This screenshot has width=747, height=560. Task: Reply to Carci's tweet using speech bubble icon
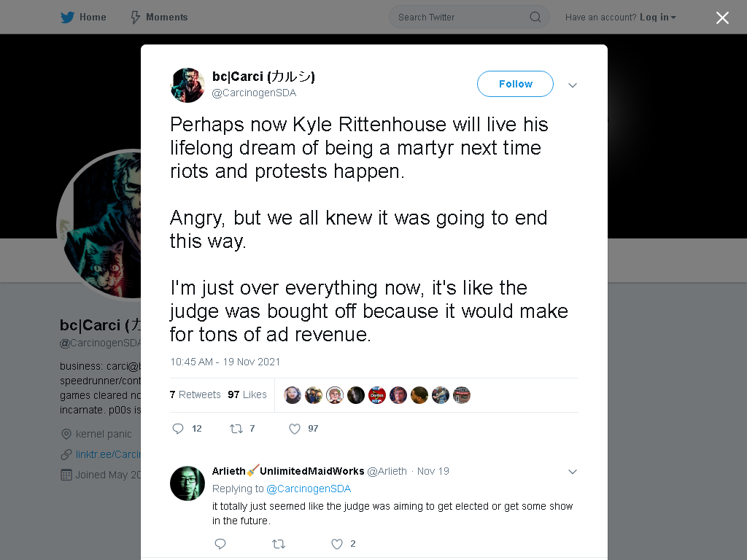178,429
